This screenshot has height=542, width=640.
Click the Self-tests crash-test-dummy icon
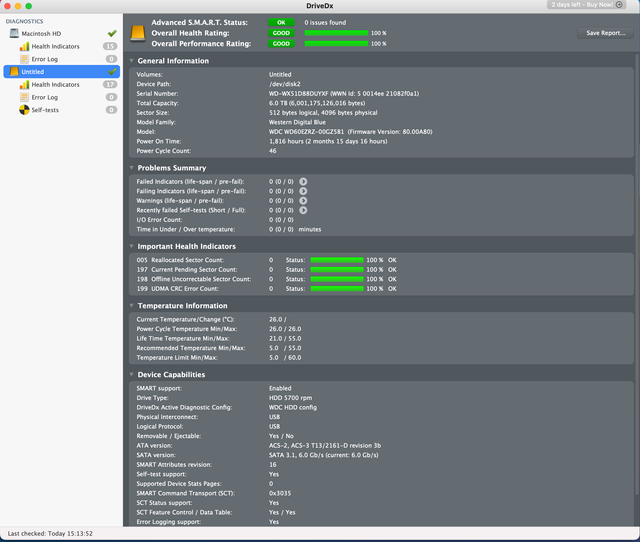[24, 110]
